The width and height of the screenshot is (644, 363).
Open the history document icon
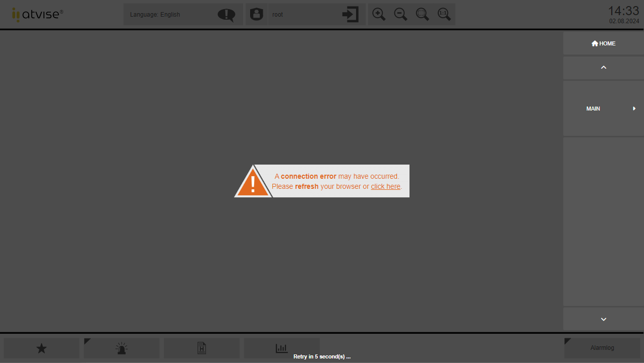tap(201, 348)
